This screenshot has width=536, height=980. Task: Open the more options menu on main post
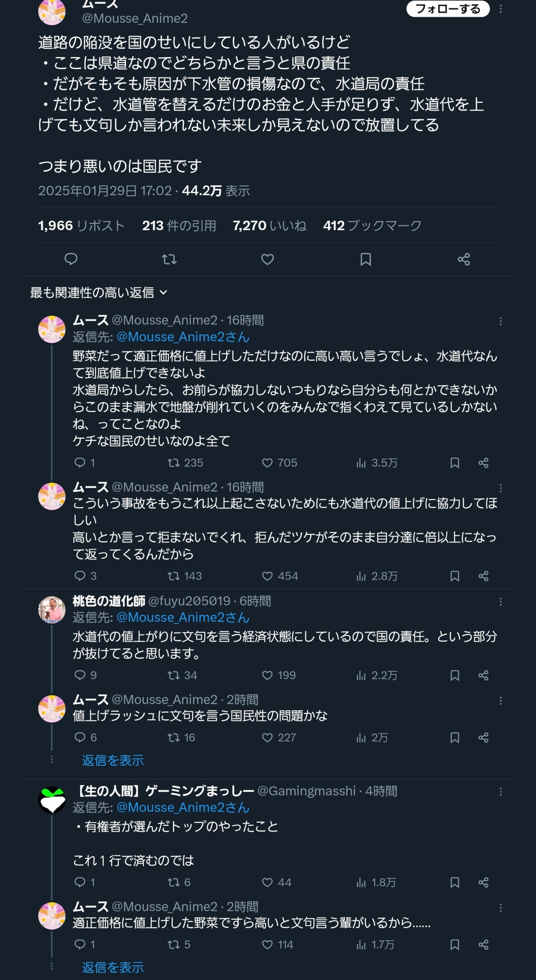pos(500,9)
